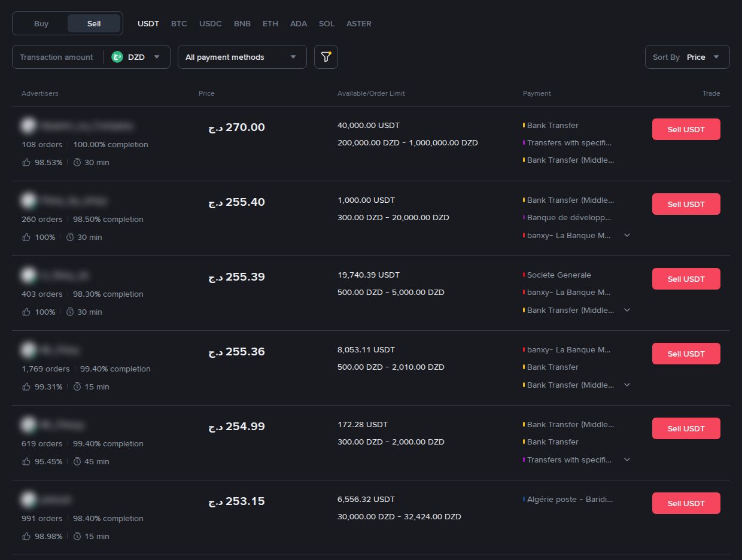The height and width of the screenshot is (560, 742).
Task: Click the 1,769 orders count
Action: [45, 369]
